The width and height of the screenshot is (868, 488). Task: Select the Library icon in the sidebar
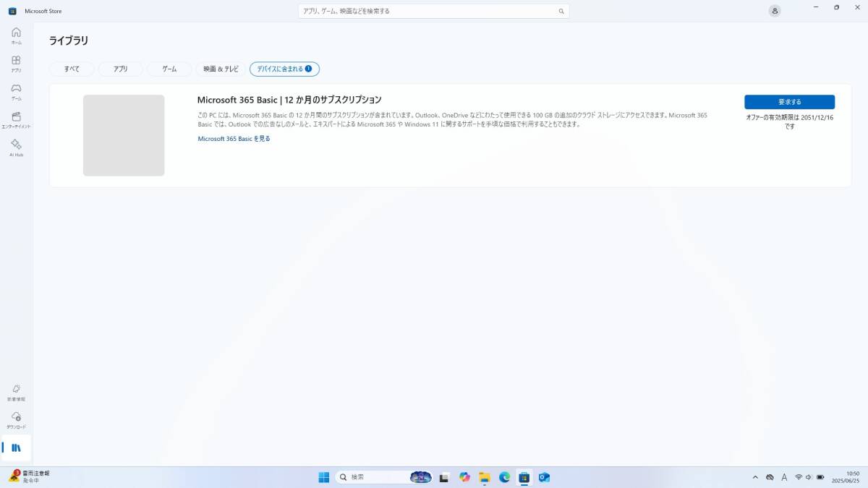[x=16, y=448]
